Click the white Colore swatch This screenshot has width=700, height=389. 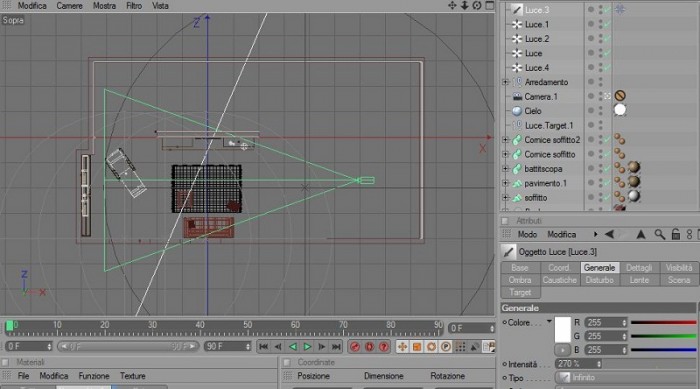[562, 329]
